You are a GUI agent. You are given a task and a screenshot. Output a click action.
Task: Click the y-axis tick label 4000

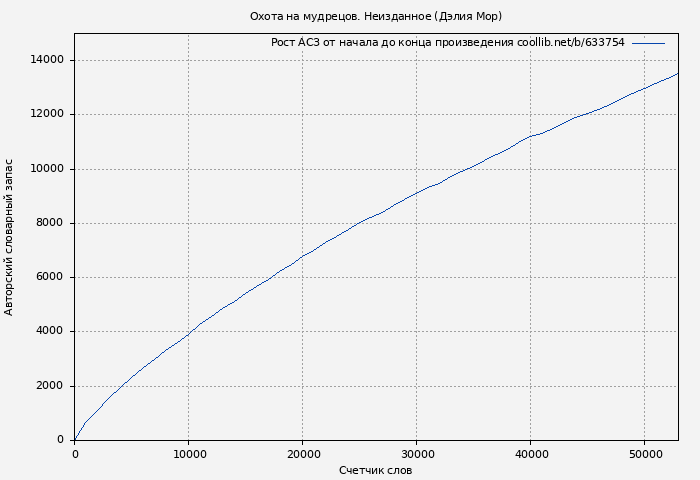(x=50, y=331)
